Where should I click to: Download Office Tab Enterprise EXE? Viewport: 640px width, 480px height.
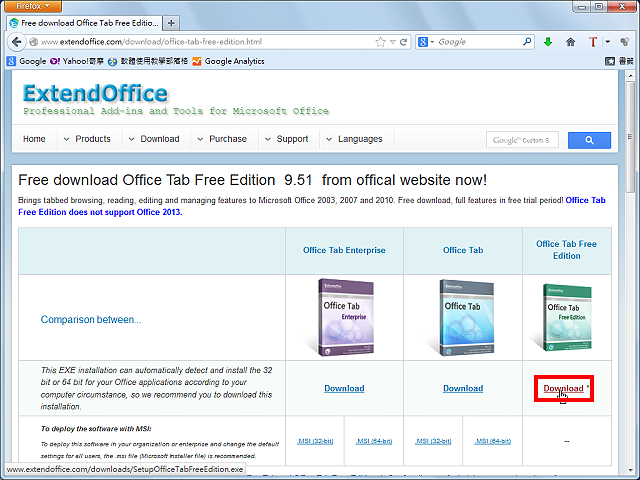(x=344, y=388)
